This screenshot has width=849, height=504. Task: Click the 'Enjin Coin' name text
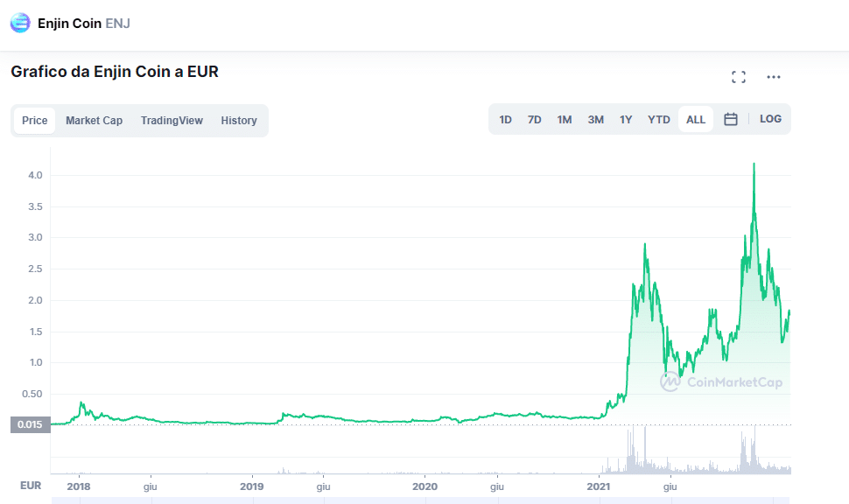(69, 24)
